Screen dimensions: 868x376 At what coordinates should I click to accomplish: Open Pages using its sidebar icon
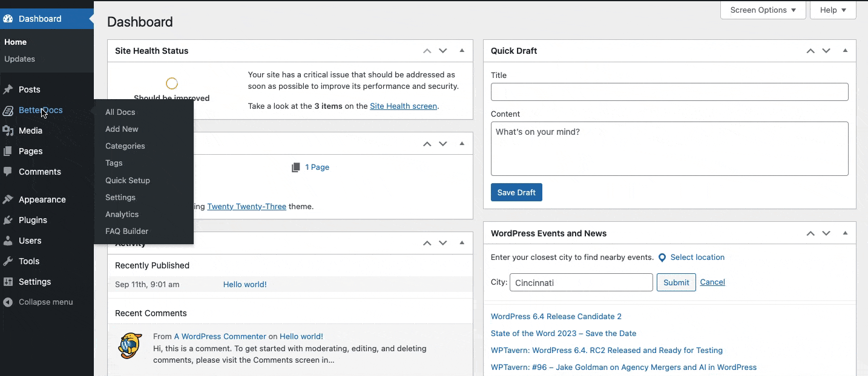(9, 151)
